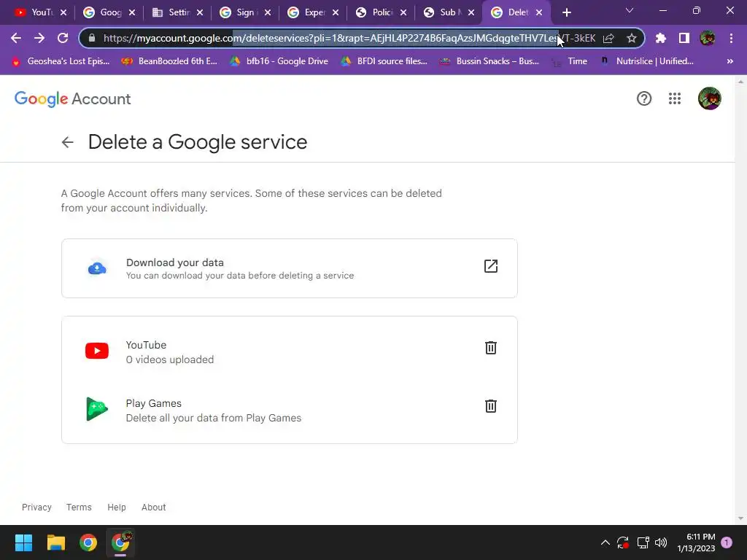Image resolution: width=747 pixels, height=560 pixels.
Task: Open the sync status tray icon
Action: coord(623,542)
